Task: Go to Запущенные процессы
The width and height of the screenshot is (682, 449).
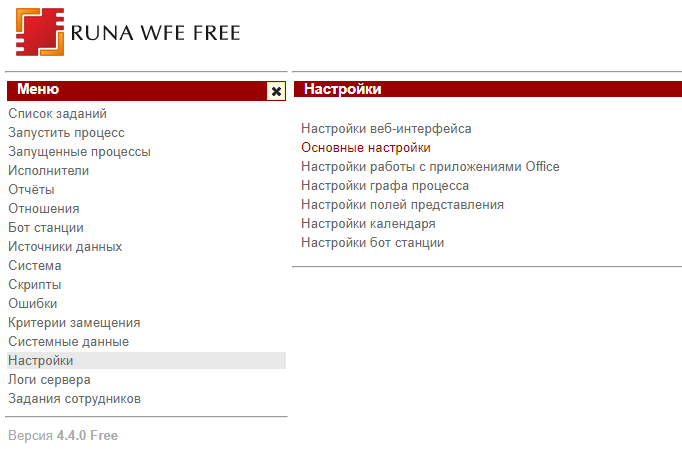Action: pos(79,152)
